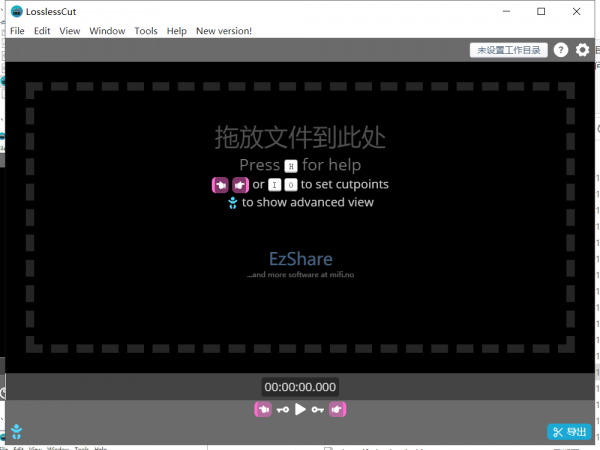Jump to previous keyframe key icon
The width and height of the screenshot is (600, 450).
[283, 410]
